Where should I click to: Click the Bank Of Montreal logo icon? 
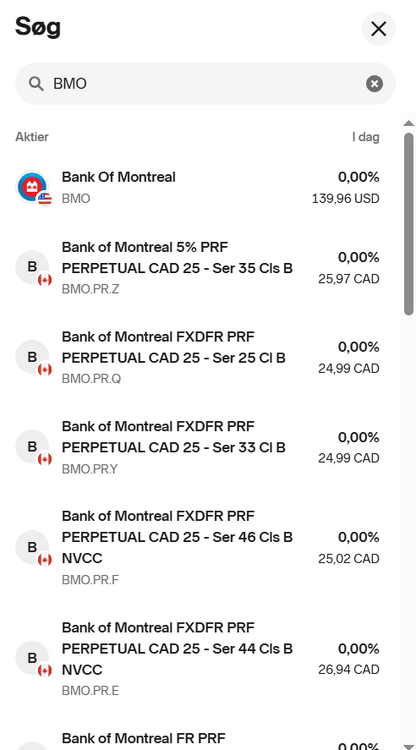pos(32,187)
